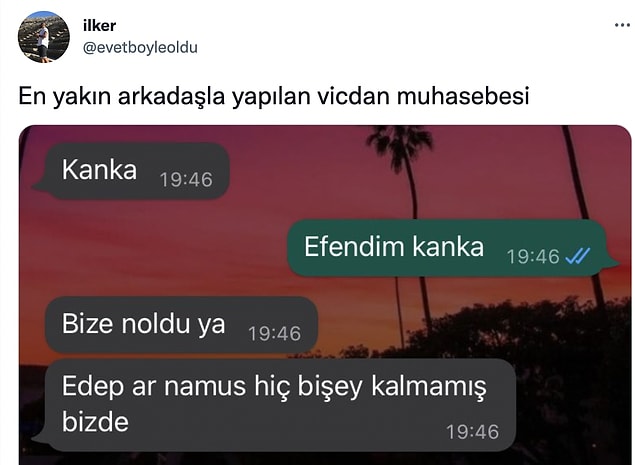635x465 pixels.
Task: Click the word 'bizde' in the last message
Action: coord(95,422)
